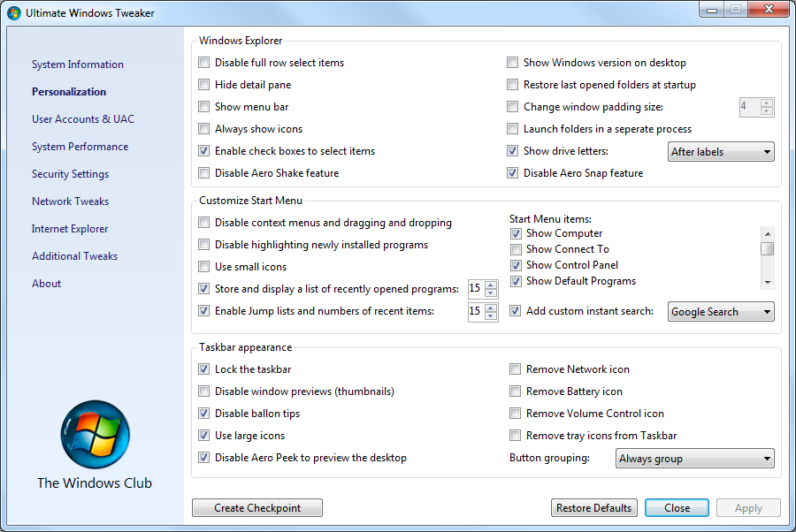Screen dimensions: 796x532
Task: Uncheck Show drive letters checkbox
Action: 512,150
